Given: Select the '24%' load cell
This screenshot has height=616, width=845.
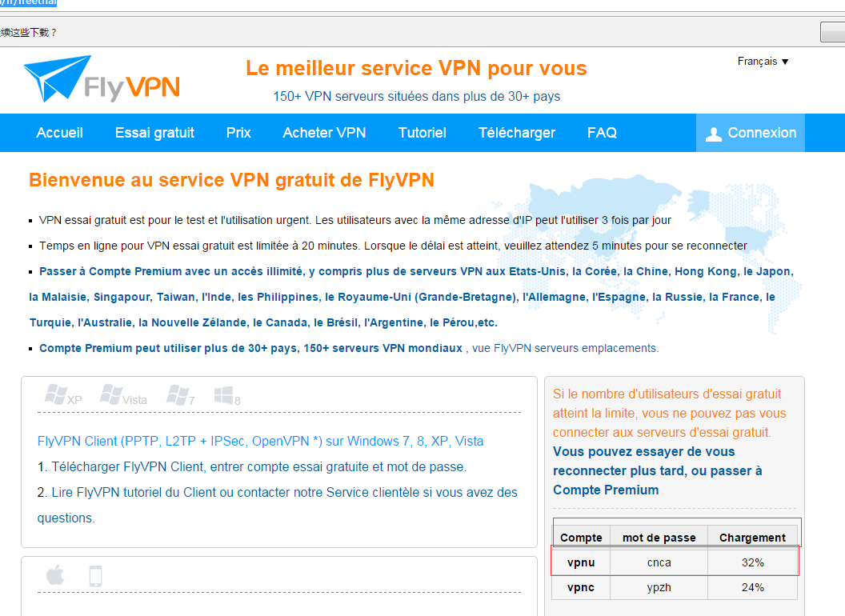Looking at the screenshot, I should (x=752, y=587).
